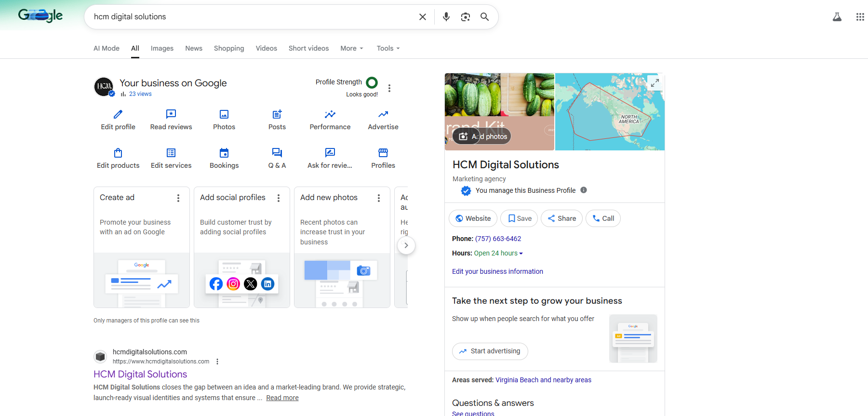This screenshot has width=868, height=416.
Task: Save the business with Save button
Action: tap(519, 218)
